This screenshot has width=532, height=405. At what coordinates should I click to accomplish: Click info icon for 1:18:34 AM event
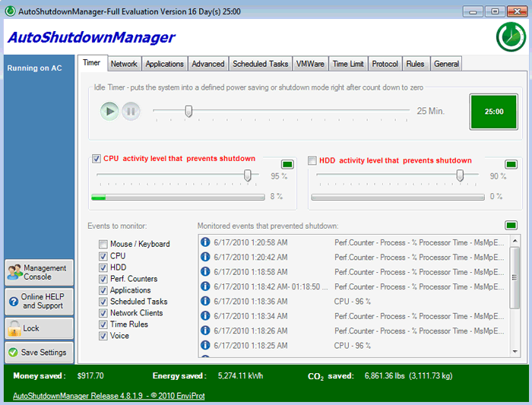point(205,315)
